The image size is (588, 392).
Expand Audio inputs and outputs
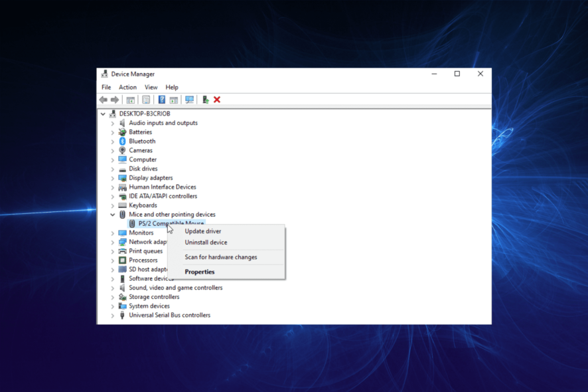tap(113, 123)
